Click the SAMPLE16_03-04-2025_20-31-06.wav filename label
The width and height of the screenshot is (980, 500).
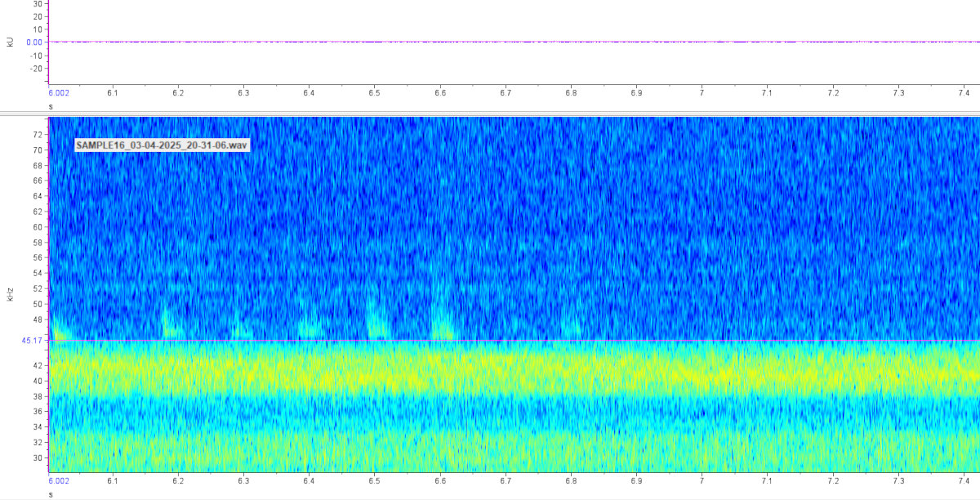[x=161, y=145]
